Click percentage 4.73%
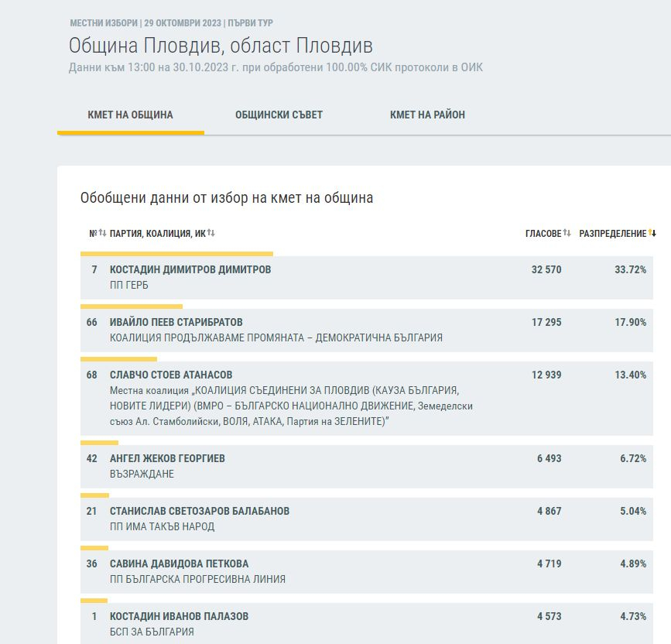The image size is (671, 644). click(633, 616)
